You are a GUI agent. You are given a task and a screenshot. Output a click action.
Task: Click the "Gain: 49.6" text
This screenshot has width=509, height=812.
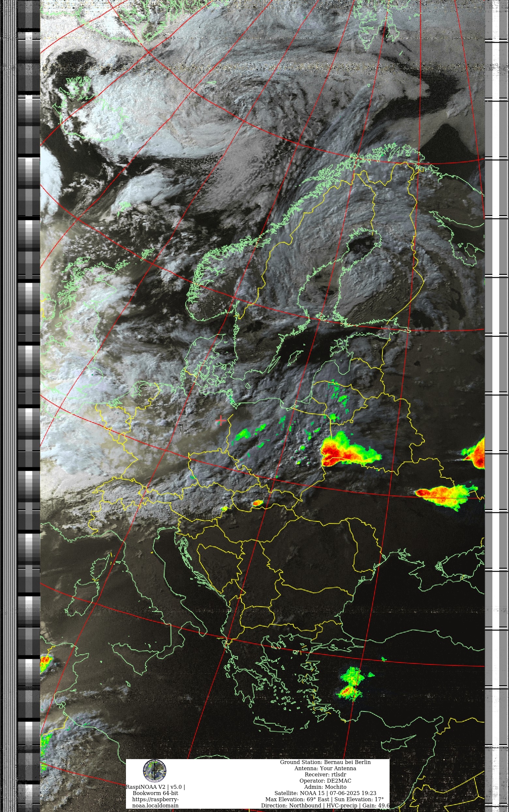coord(376,805)
